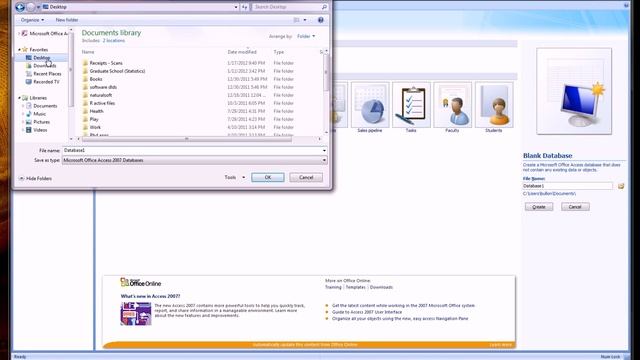Click the browse folder icon beside File Name
Screen dimensions: 640x360
click(x=621, y=186)
